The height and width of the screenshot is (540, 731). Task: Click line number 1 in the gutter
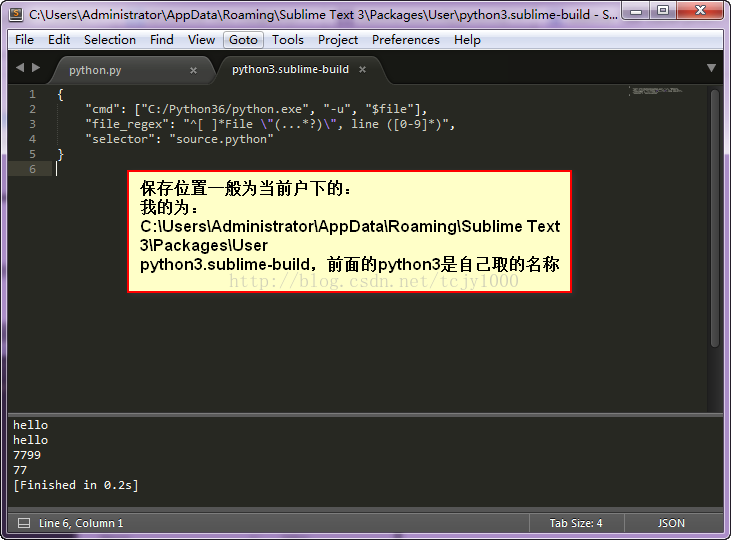32,94
